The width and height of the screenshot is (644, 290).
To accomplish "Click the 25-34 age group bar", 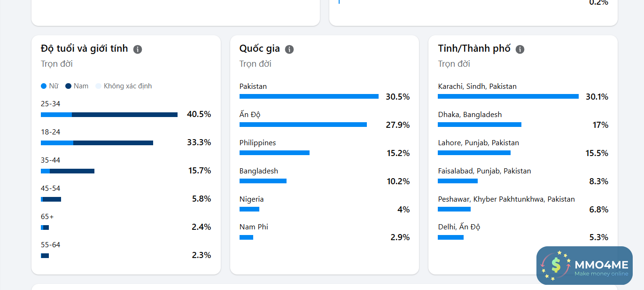I will click(109, 115).
